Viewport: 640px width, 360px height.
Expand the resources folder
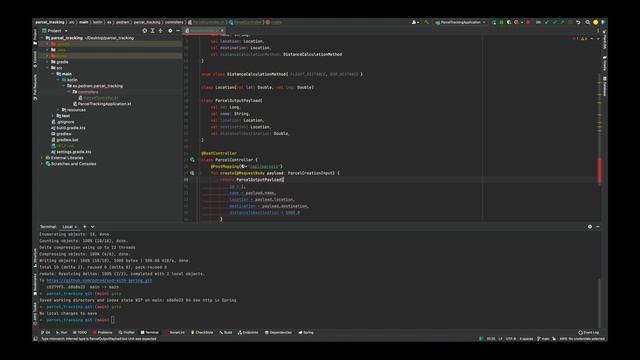[58, 110]
